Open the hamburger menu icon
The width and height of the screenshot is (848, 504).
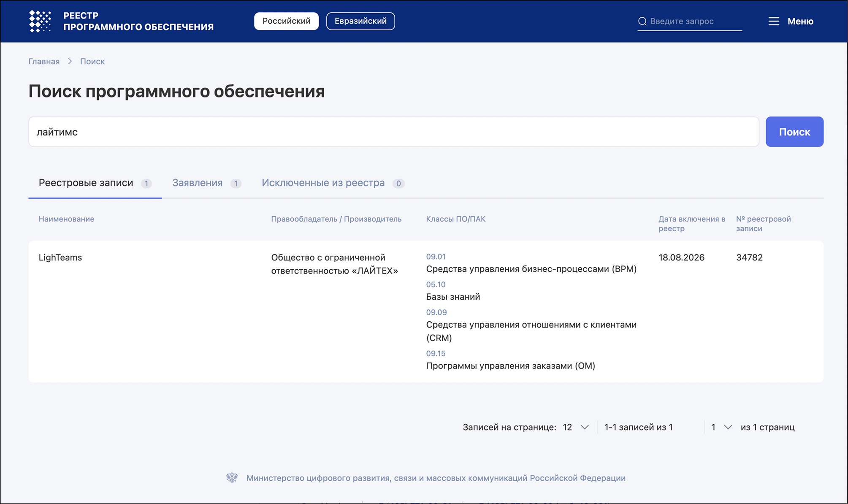coord(774,21)
